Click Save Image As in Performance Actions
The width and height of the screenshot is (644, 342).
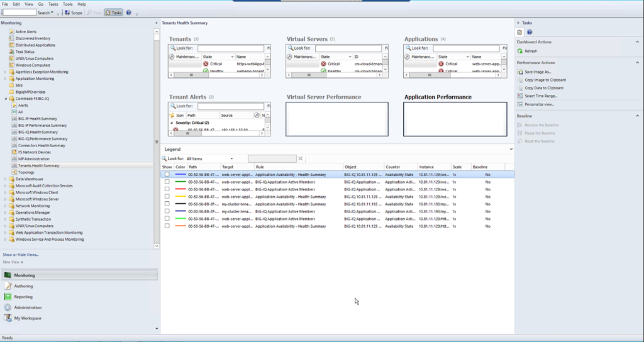click(x=538, y=72)
